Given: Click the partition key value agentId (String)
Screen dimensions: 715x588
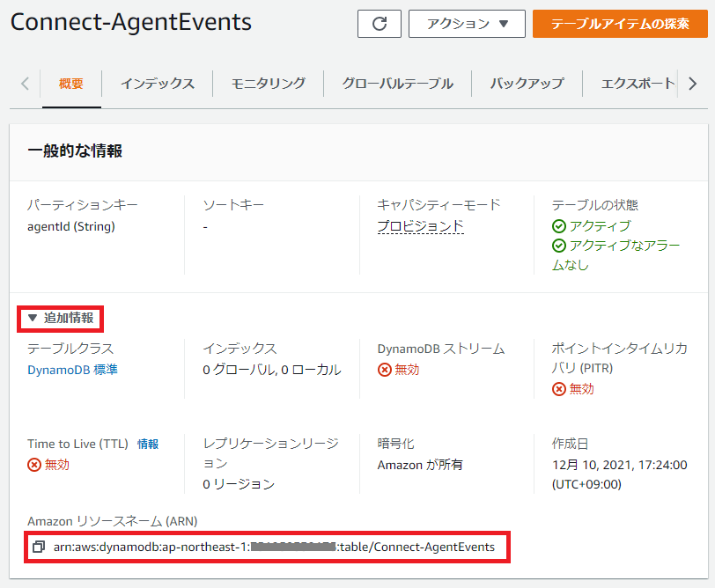Looking at the screenshot, I should [71, 226].
